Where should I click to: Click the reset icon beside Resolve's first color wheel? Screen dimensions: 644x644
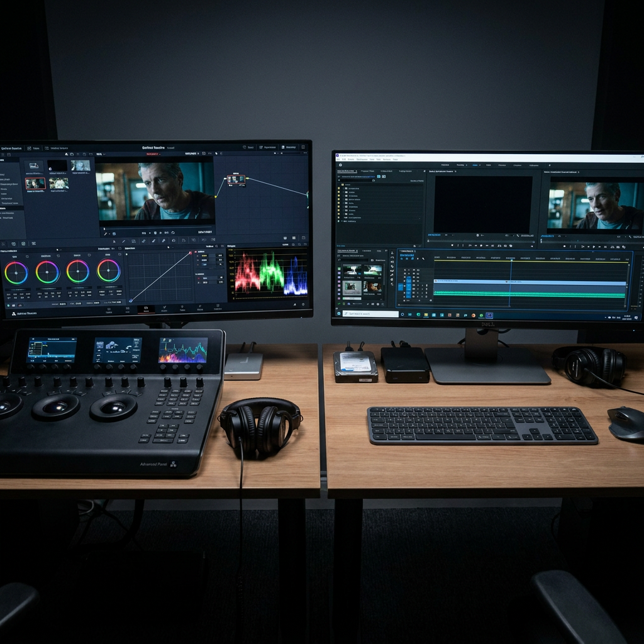[x=27, y=257]
